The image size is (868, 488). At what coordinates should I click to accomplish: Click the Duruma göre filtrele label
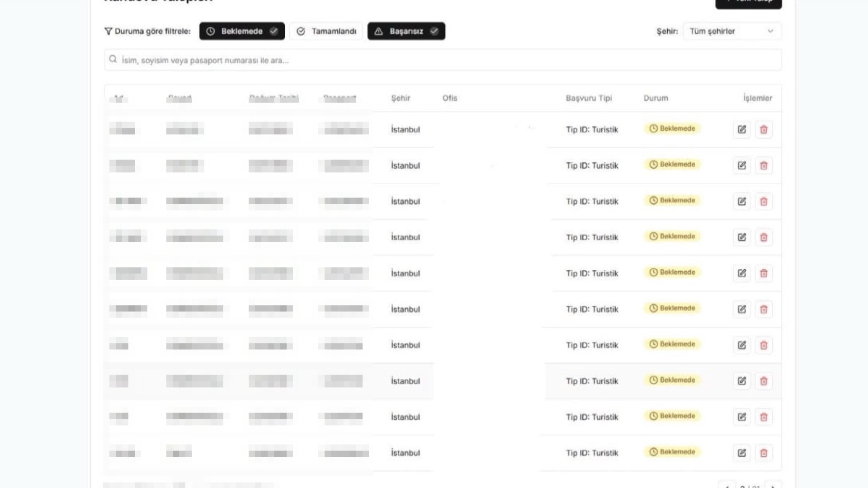click(152, 31)
